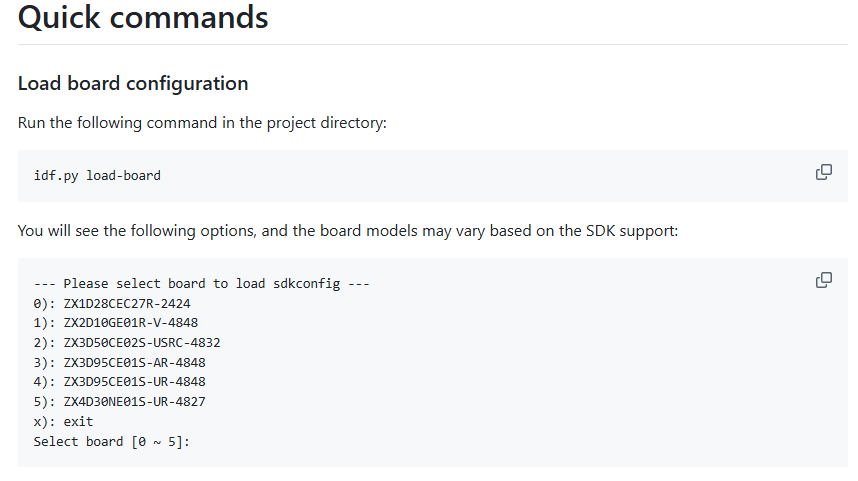Click the 'You will see the following options' paragraph

click(347, 231)
